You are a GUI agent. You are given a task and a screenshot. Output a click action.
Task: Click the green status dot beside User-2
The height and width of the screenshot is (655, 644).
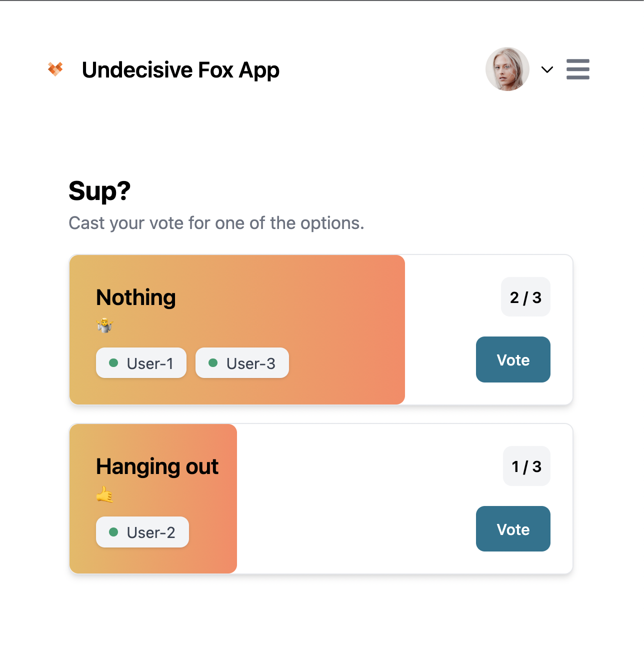coord(113,532)
